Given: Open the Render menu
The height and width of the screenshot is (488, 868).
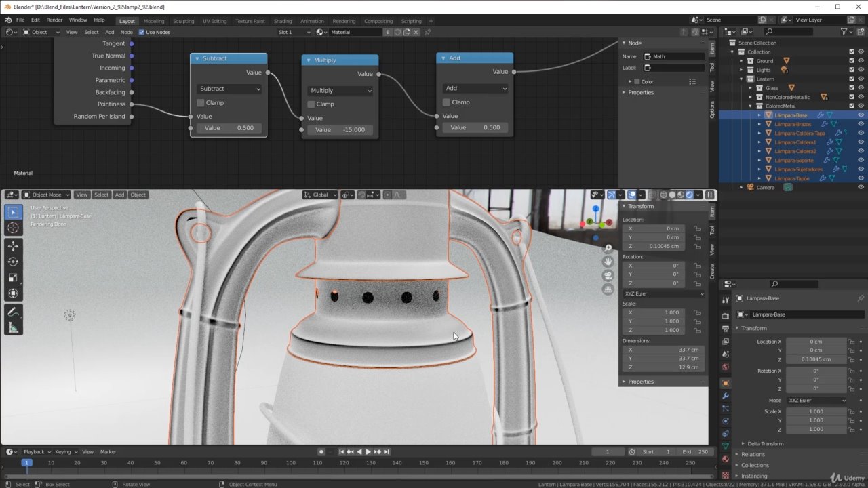Looking at the screenshot, I should [x=54, y=20].
